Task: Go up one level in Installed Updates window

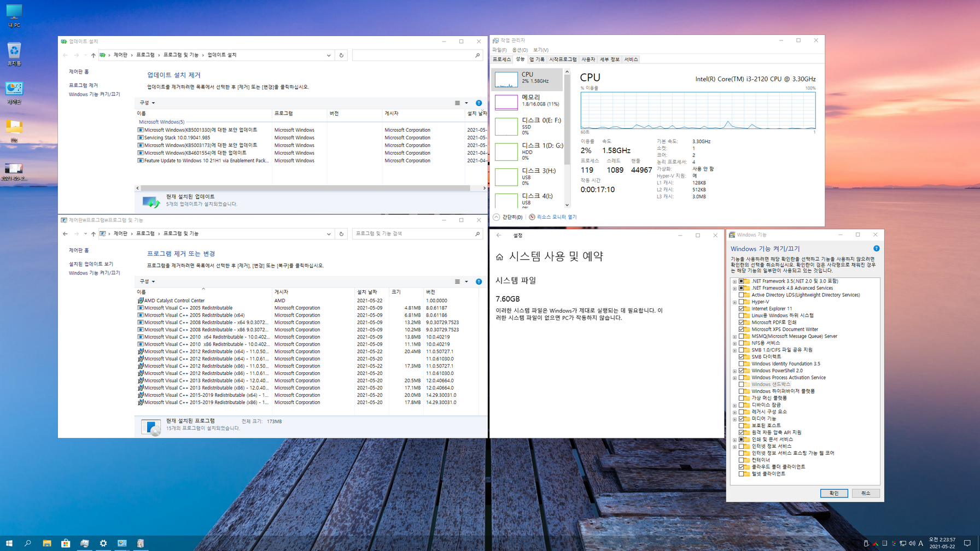Action: [x=93, y=55]
